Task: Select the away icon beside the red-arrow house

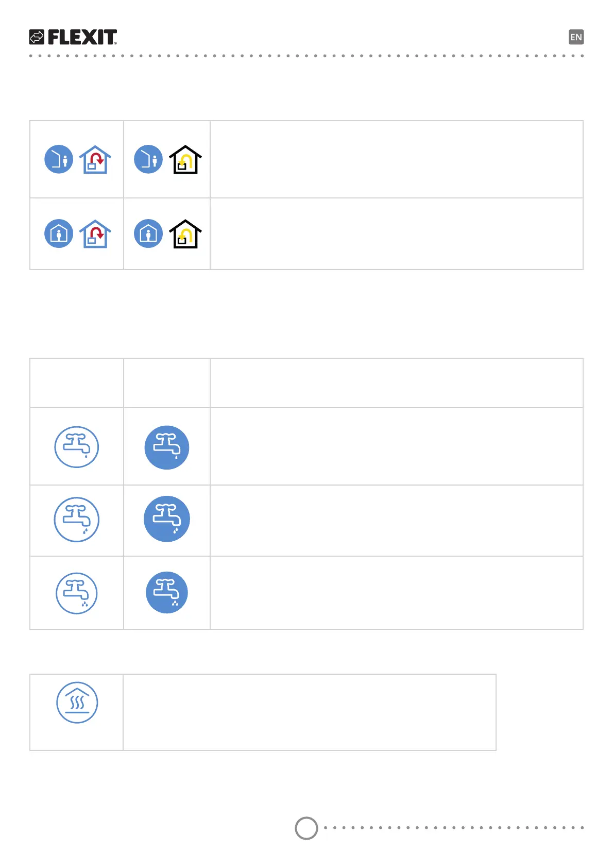Action: [59, 159]
